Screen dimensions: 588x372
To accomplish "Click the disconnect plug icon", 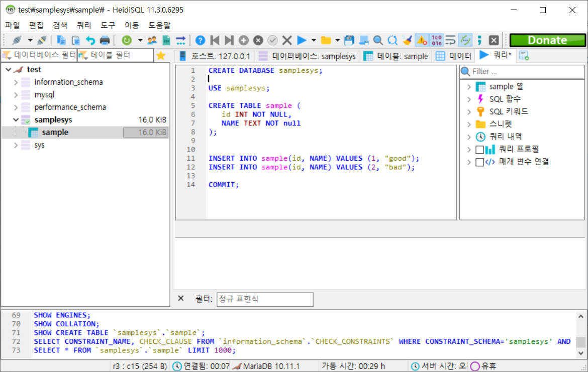I will (x=42, y=40).
